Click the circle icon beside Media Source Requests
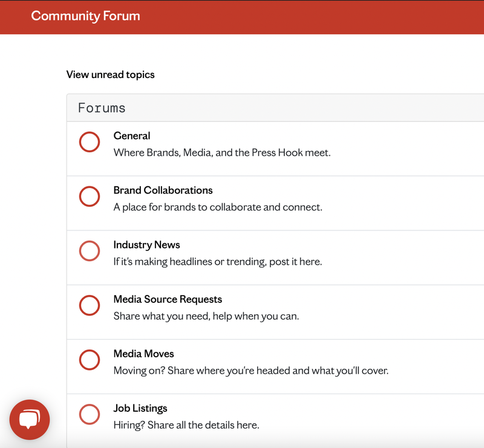The width and height of the screenshot is (484, 448). coord(90,305)
